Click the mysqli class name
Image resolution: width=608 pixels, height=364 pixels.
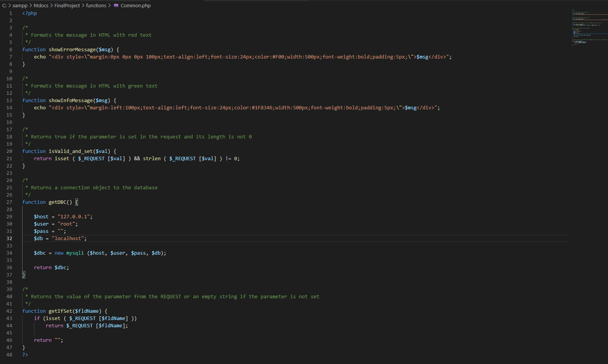pyautogui.click(x=75, y=253)
